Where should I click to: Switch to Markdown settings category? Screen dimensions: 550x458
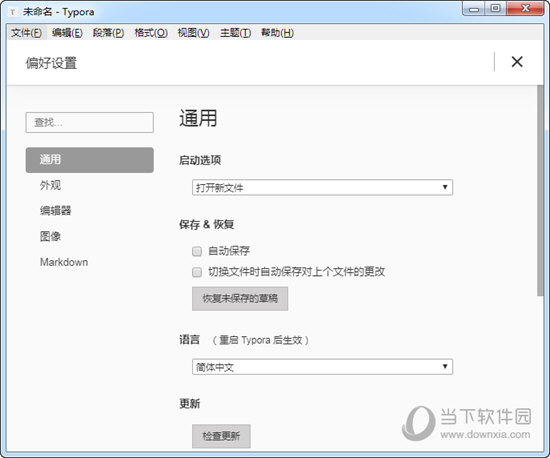[x=64, y=262]
